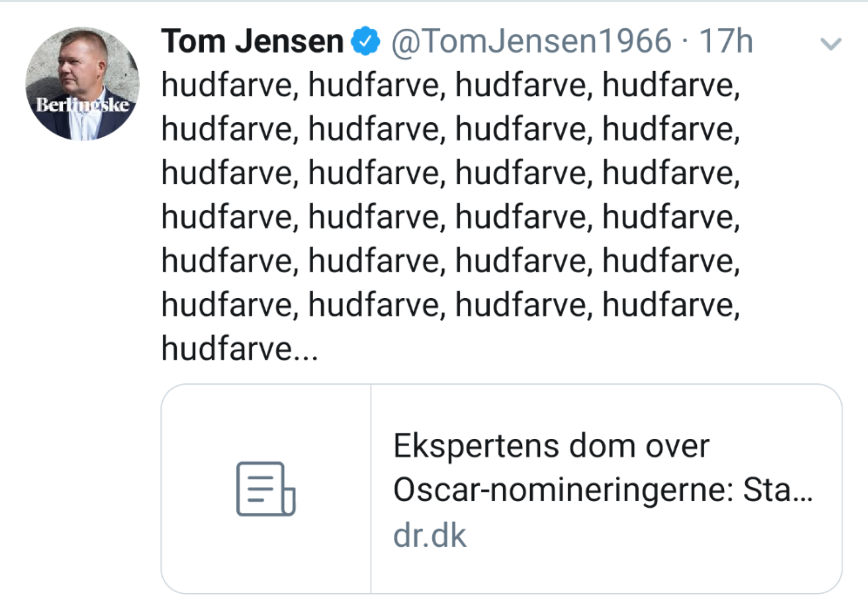
Task: Open the tweet options chevron menu
Action: [830, 44]
